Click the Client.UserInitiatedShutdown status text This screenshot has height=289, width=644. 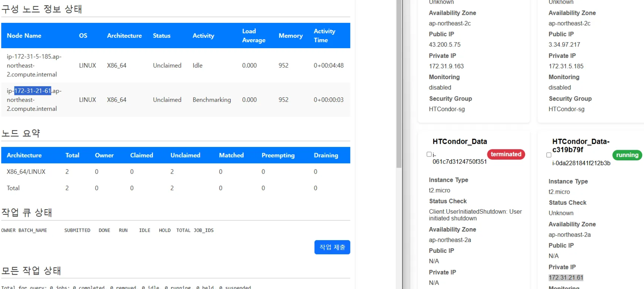point(475,215)
